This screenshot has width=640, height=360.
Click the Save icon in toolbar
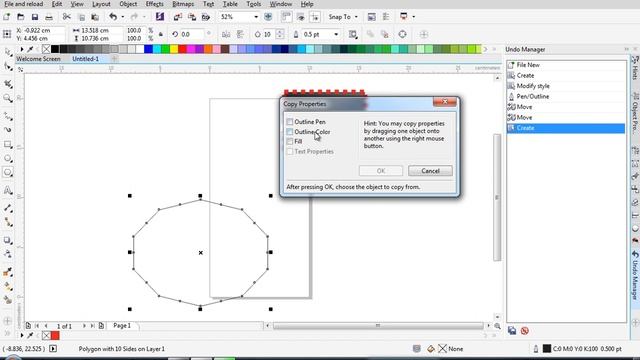35,17
